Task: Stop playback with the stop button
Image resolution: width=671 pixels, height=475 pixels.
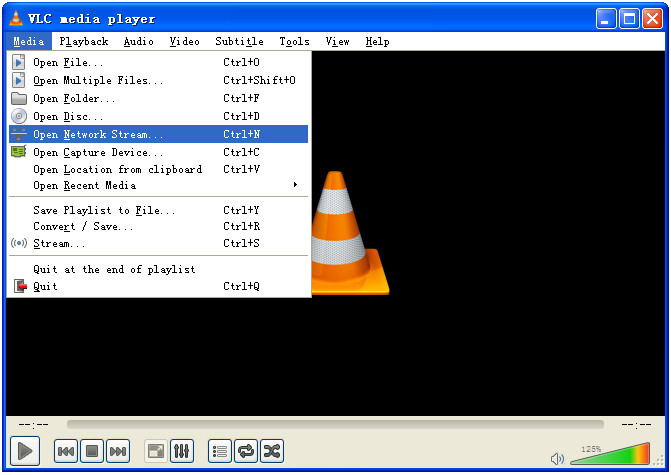Action: [x=92, y=451]
